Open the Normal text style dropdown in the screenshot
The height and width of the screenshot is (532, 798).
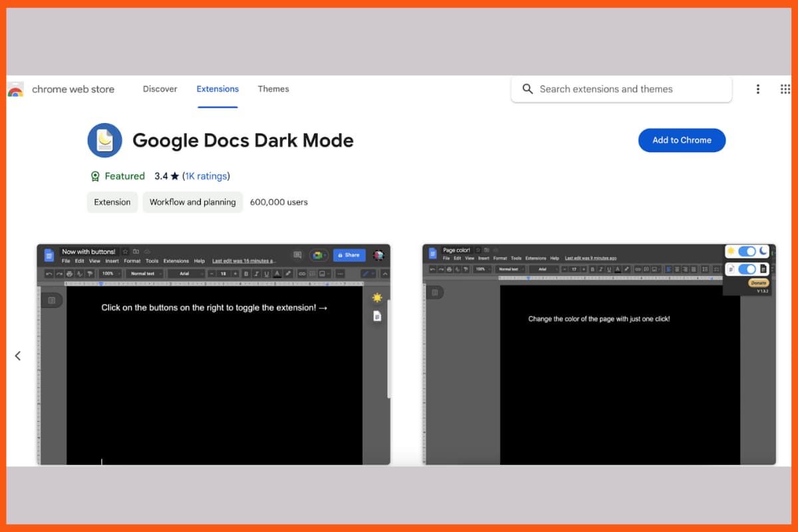pyautogui.click(x=143, y=273)
